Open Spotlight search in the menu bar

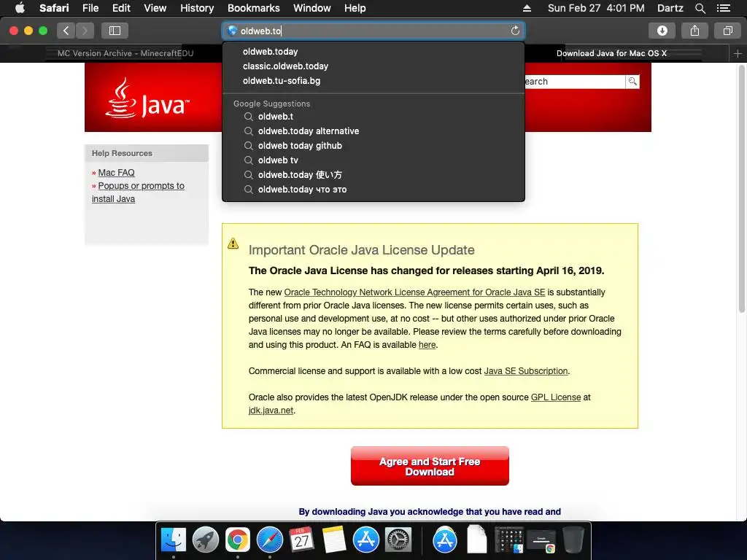pyautogui.click(x=700, y=8)
